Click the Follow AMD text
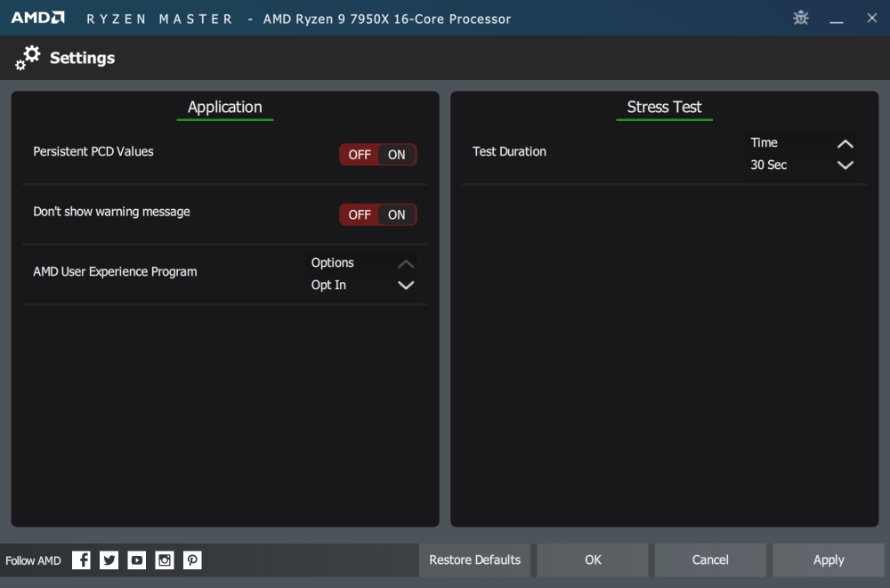 pyautogui.click(x=33, y=560)
